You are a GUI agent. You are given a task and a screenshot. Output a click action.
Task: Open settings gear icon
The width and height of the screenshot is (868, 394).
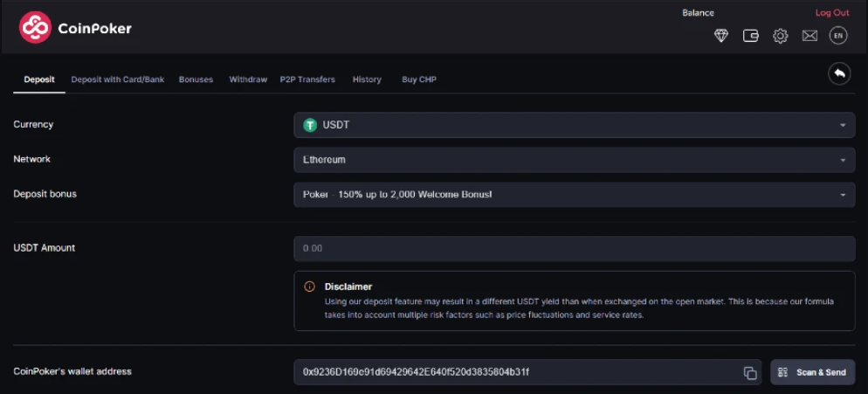coord(780,36)
